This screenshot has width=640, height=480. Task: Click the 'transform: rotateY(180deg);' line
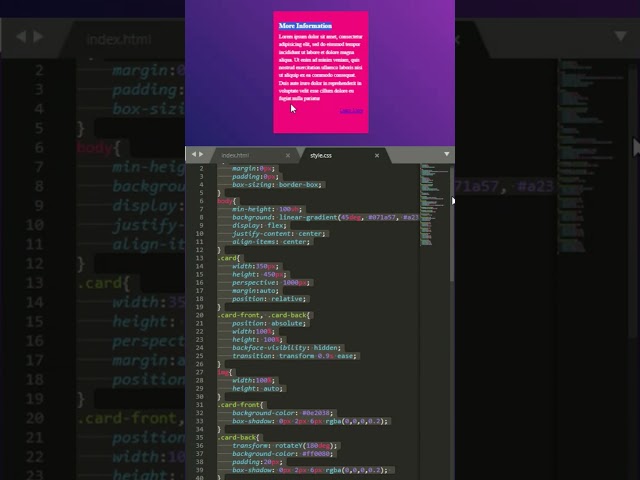tap(285, 446)
